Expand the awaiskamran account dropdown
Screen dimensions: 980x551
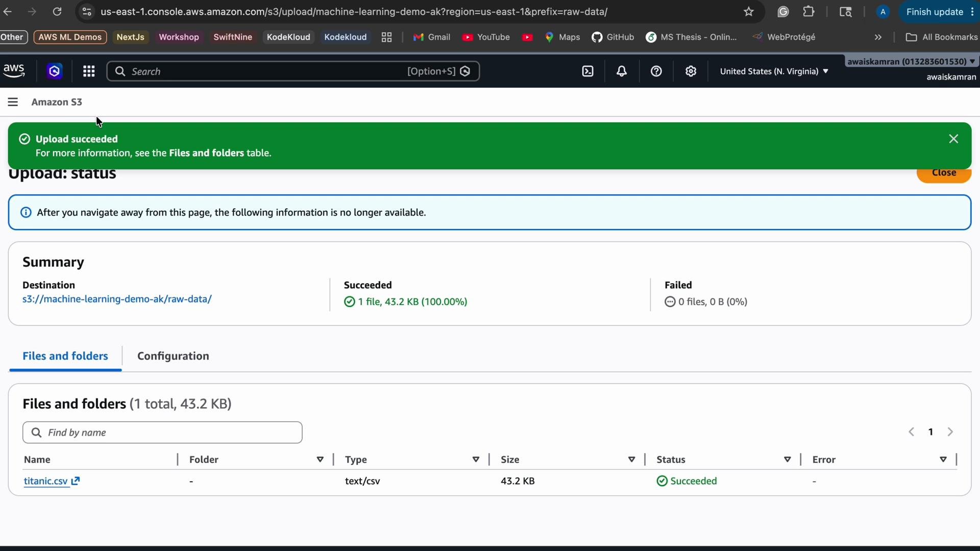pos(911,62)
